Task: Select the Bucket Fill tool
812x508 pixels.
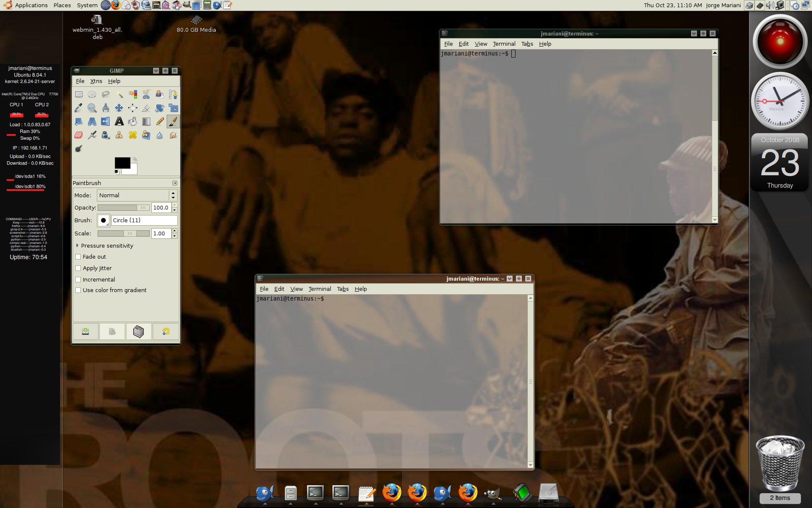Action: (133, 121)
